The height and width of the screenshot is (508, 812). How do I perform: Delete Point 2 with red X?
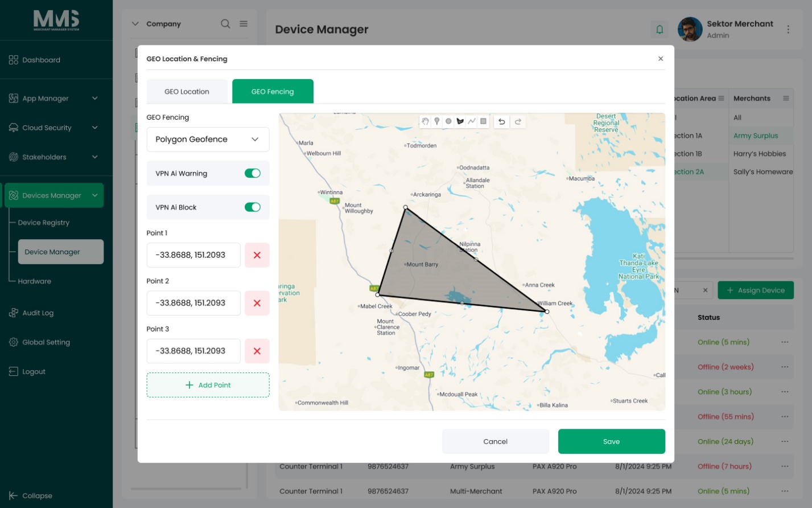coord(257,303)
